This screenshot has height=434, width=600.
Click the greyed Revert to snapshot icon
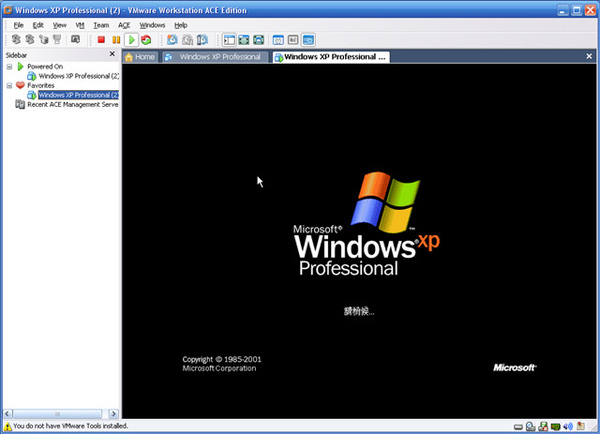[188, 39]
